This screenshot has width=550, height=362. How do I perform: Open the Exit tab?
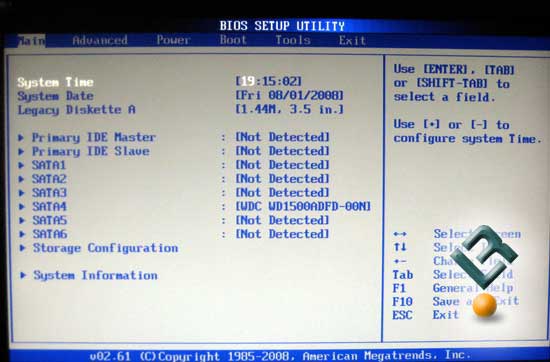(352, 40)
